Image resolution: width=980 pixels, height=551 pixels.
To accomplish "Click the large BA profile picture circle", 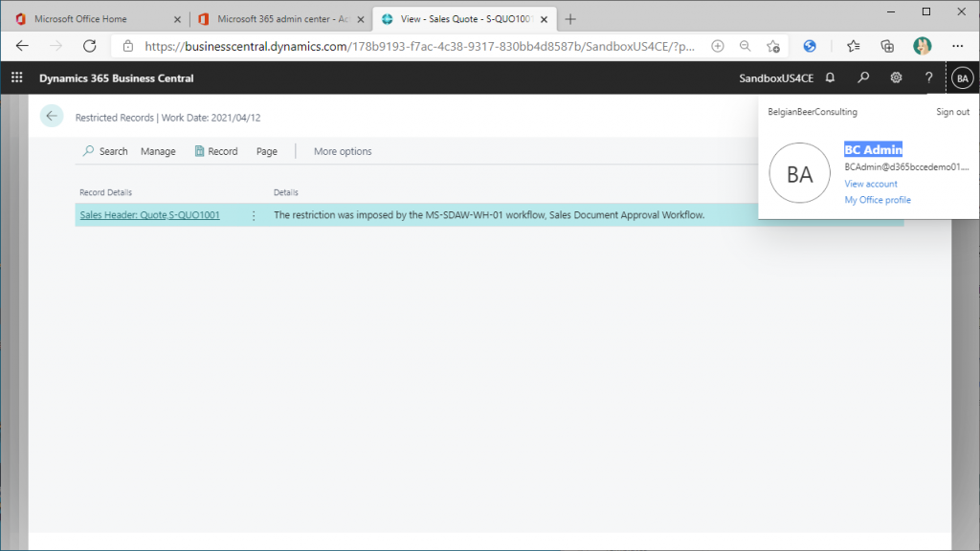I will (x=799, y=173).
